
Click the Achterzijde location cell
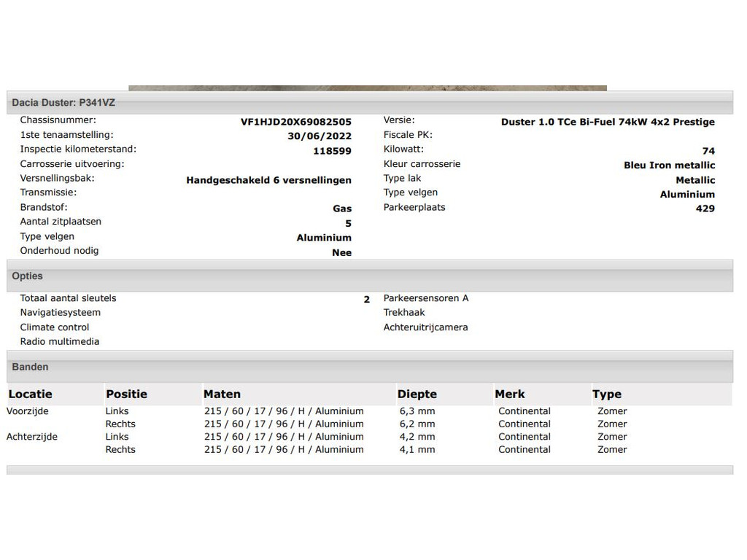[x=31, y=437]
